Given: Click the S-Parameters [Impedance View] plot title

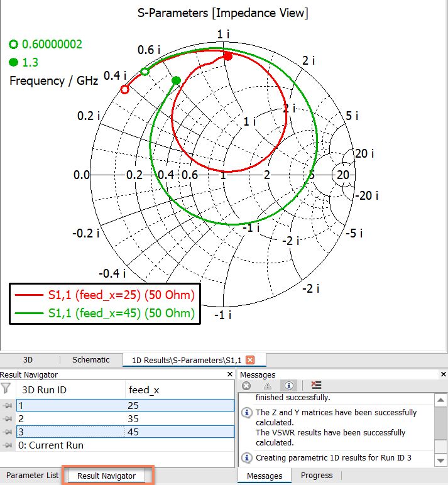Looking at the screenshot, I should coord(223,13).
